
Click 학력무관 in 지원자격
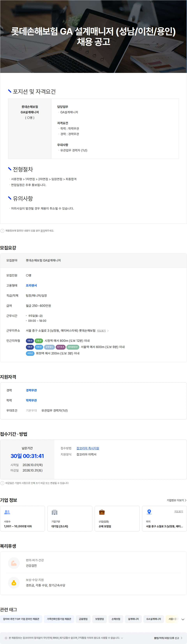click(31, 400)
